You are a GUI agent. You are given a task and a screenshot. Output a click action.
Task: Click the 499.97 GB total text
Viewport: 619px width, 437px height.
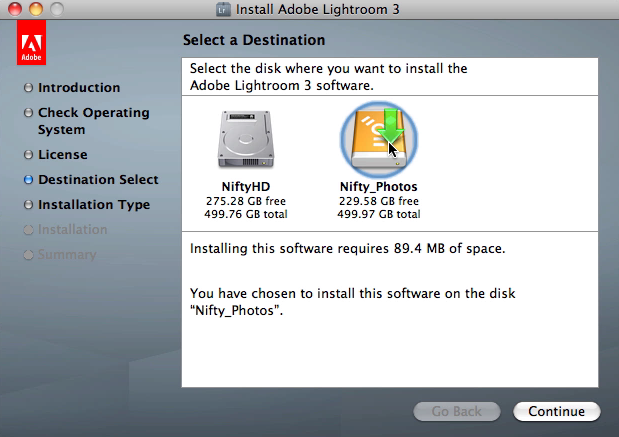[x=379, y=214]
